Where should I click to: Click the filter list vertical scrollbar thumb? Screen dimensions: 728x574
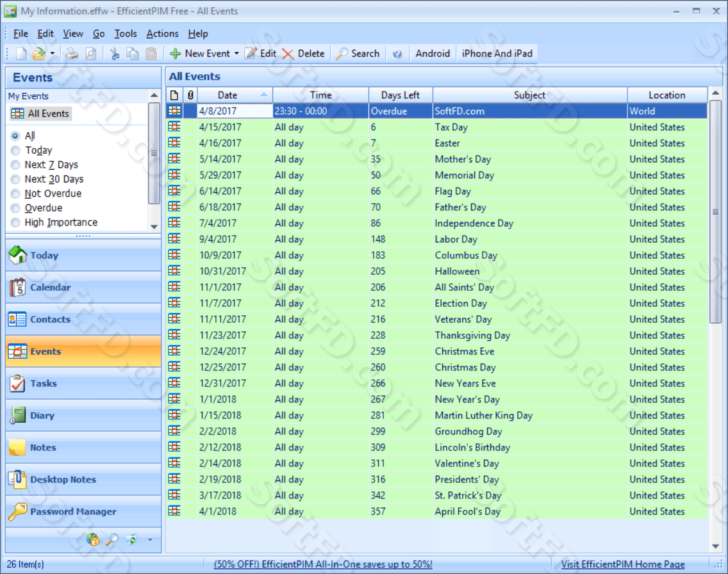pyautogui.click(x=154, y=153)
